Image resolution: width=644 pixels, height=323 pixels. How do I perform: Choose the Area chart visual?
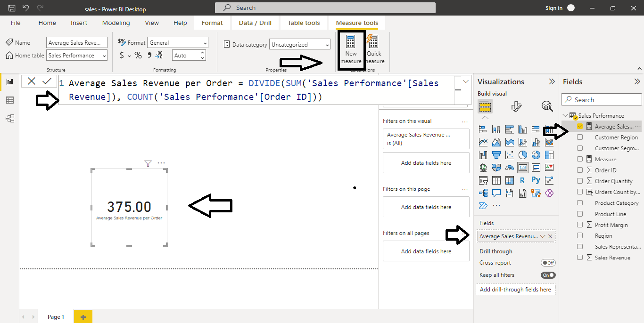tap(496, 142)
